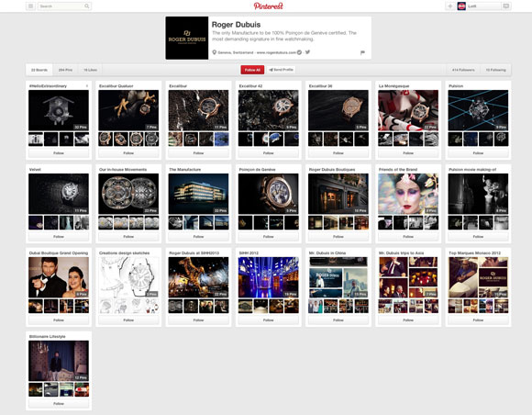The height and width of the screenshot is (415, 532).
Task: Click the Poinçon de Genève board title
Action: (257, 170)
